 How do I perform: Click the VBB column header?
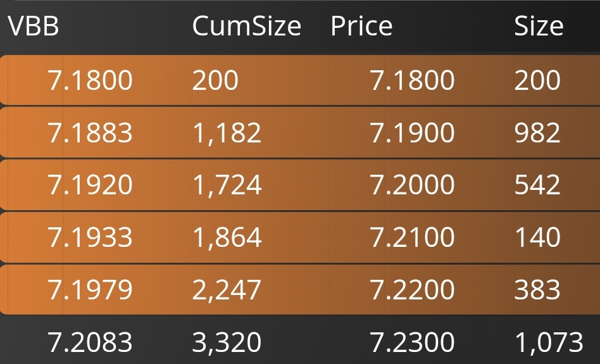[x=34, y=26]
